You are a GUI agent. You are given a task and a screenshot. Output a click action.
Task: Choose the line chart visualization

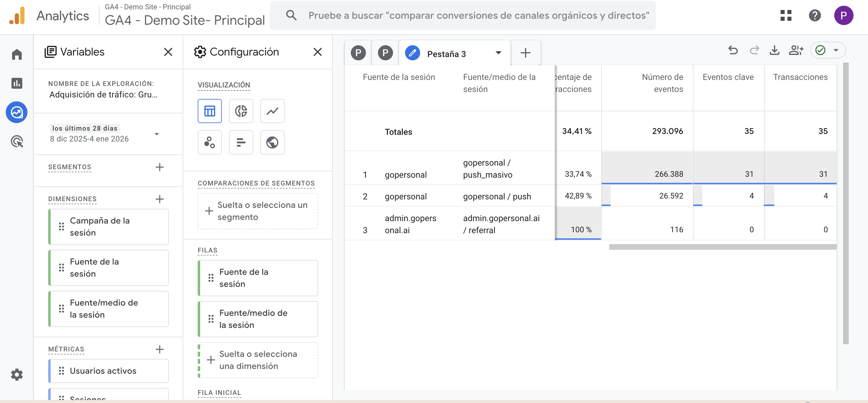tap(272, 111)
